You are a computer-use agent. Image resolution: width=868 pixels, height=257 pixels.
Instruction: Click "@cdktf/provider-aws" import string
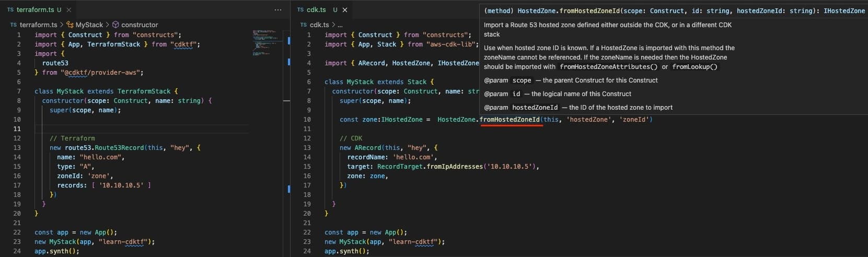[101, 73]
